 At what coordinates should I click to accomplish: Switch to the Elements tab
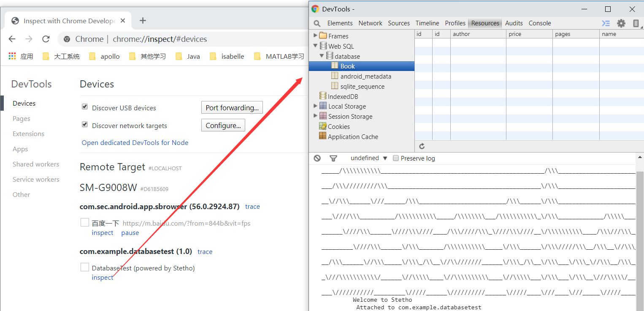(x=340, y=23)
